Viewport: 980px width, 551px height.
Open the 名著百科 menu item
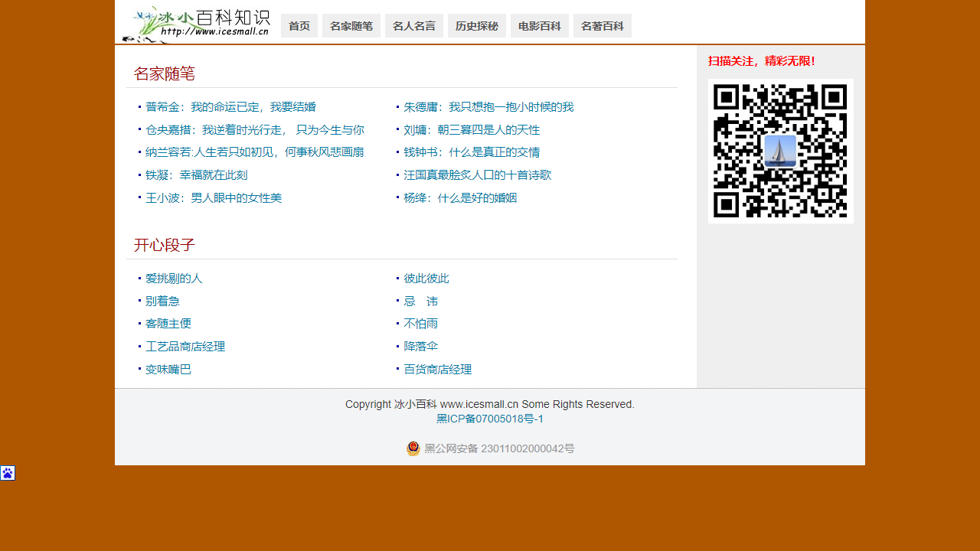point(603,26)
